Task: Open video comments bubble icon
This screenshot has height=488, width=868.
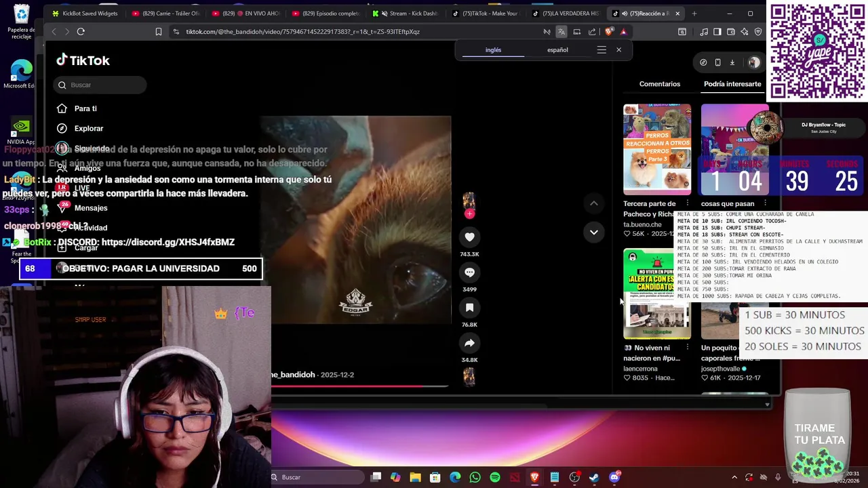Action: 469,272
